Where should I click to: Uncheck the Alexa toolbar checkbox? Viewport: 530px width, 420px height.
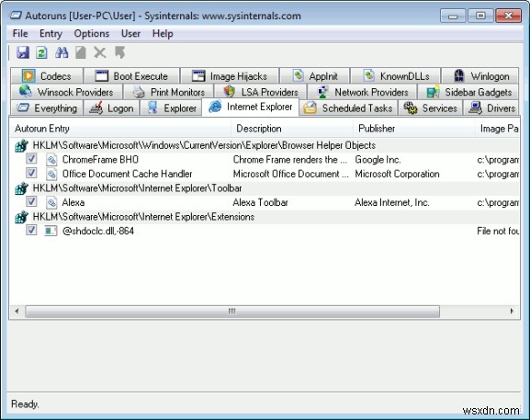click(x=31, y=201)
